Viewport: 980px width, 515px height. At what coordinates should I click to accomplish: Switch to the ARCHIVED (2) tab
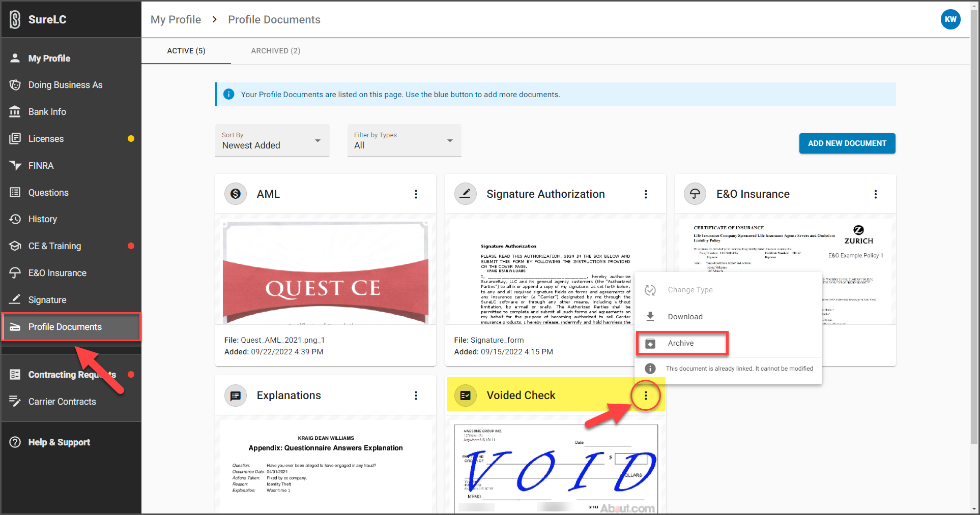(276, 51)
